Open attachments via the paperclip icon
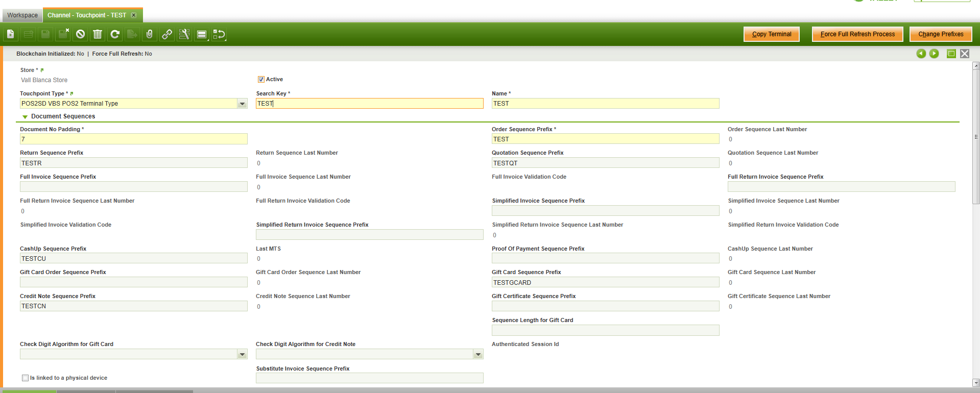Screen dimensions: 980x393 [x=149, y=34]
